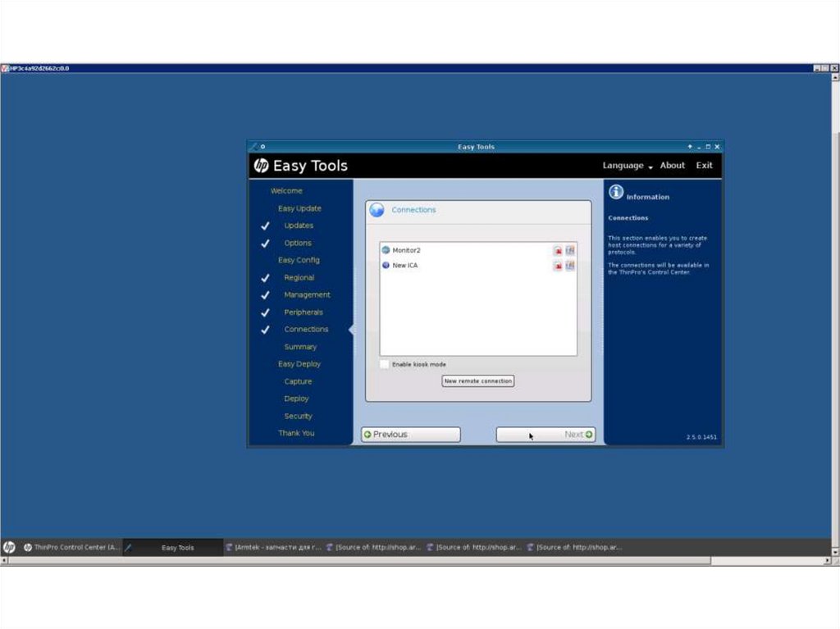The image size is (840, 629).
Task: Click version number 2.5.0.1451 text
Action: click(701, 437)
